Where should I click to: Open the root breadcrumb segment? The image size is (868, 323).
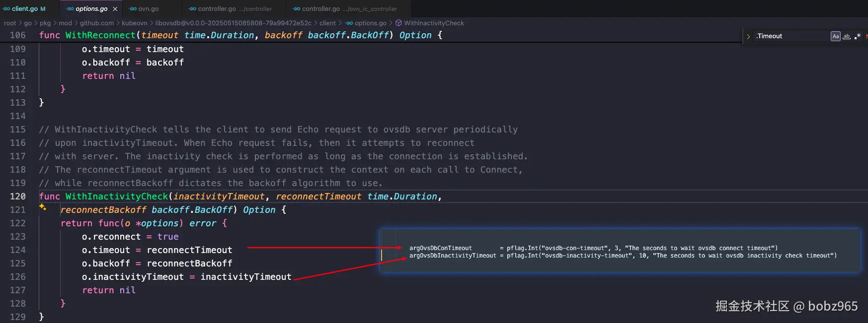tap(10, 23)
